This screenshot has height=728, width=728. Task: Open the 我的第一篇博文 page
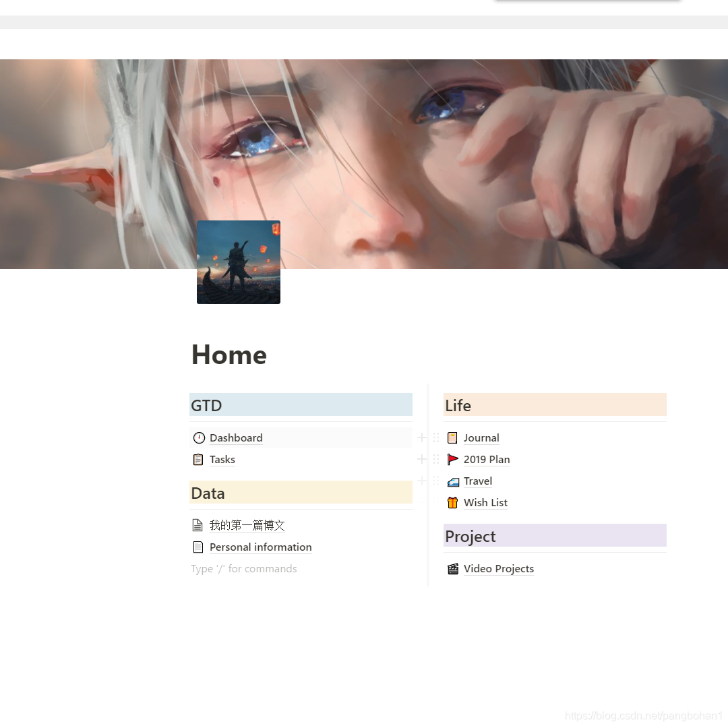tap(247, 525)
